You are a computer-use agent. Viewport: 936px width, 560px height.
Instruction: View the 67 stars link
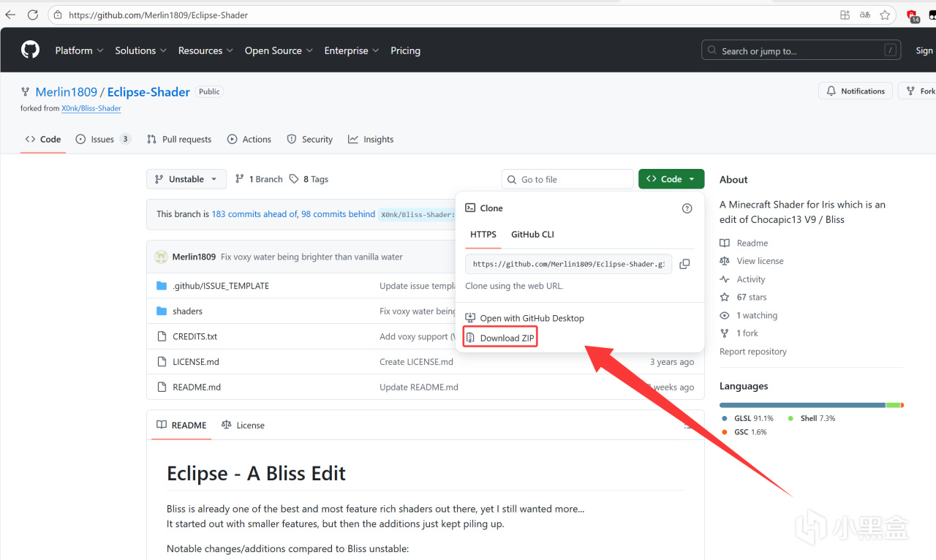tap(744, 298)
